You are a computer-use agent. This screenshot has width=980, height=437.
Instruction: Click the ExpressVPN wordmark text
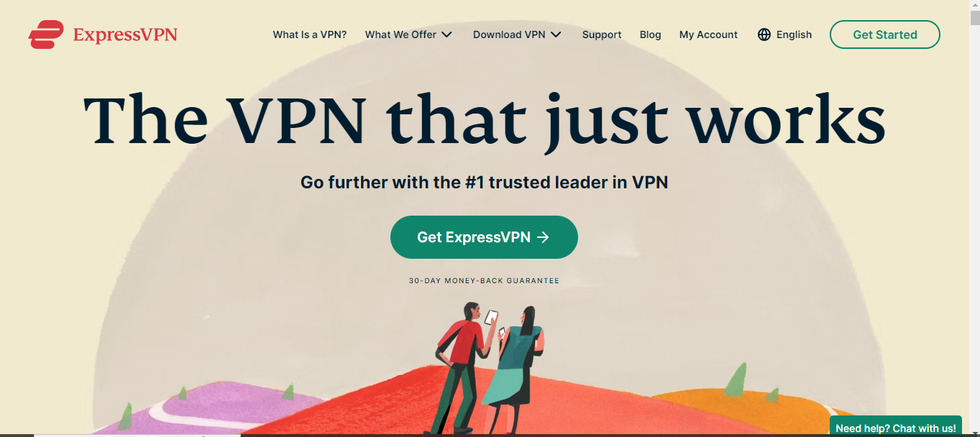point(125,34)
